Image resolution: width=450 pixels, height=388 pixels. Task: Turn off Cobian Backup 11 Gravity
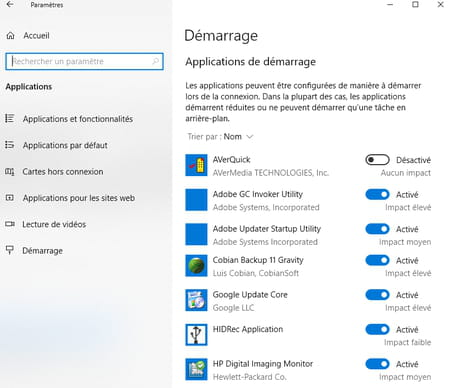(x=377, y=260)
